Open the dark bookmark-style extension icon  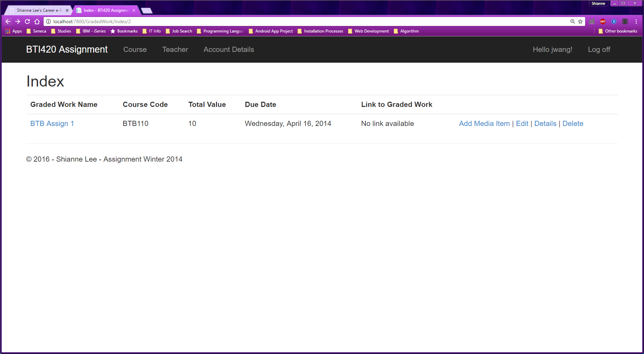pos(625,21)
